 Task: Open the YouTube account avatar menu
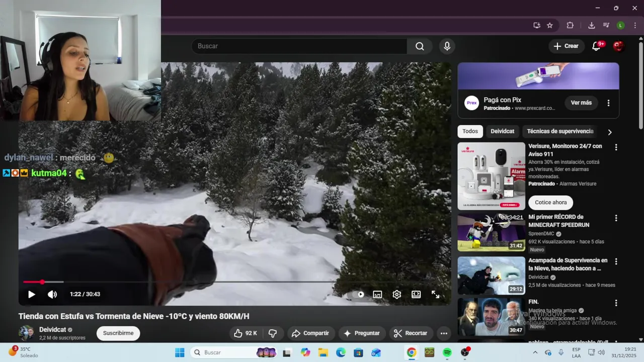[x=619, y=46]
